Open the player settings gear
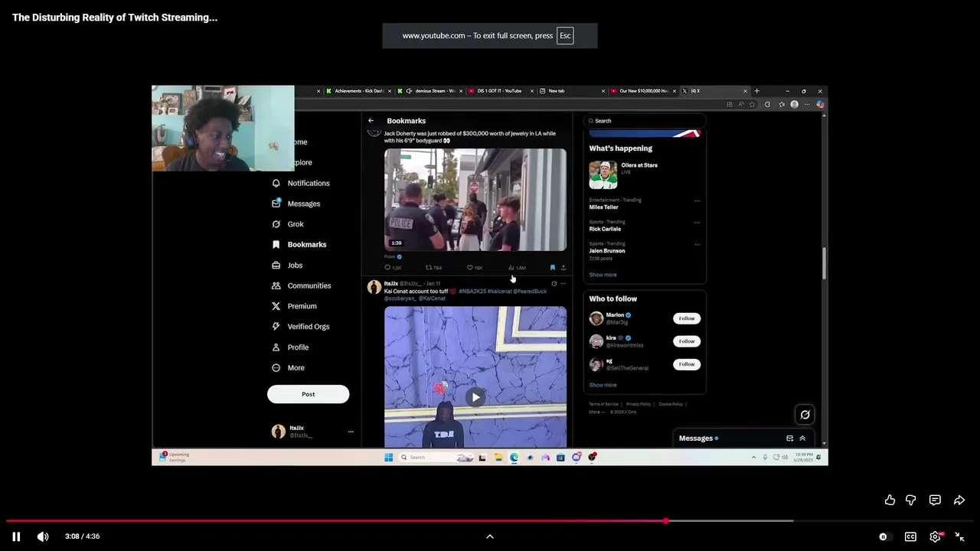Screen dimensions: 980x551 coord(935,536)
